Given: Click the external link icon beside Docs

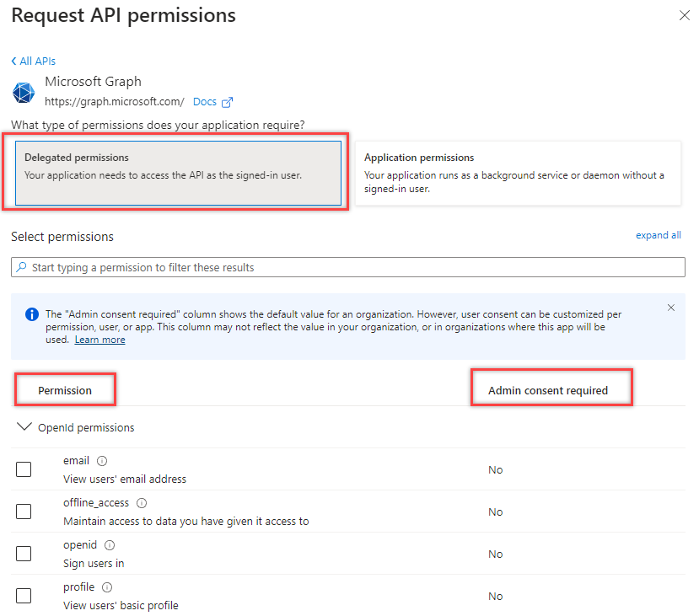Looking at the screenshot, I should click(x=227, y=102).
